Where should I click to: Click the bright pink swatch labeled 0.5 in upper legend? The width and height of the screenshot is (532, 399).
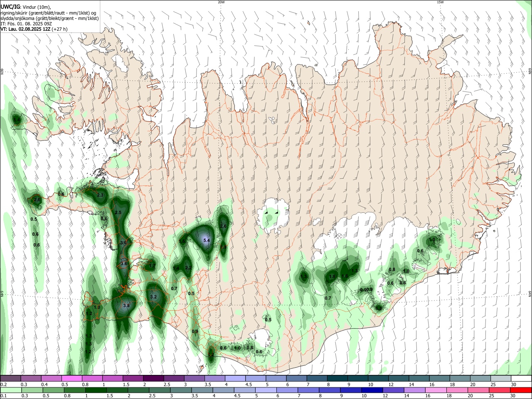[x=71, y=379]
